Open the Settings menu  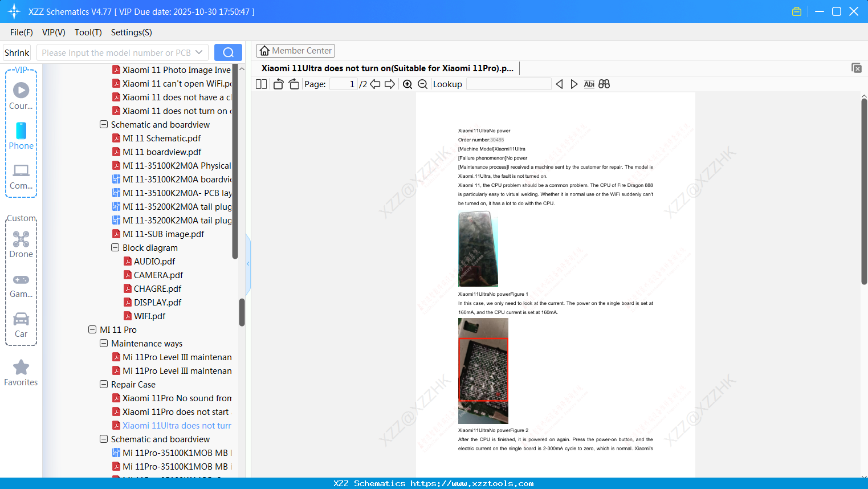point(132,32)
